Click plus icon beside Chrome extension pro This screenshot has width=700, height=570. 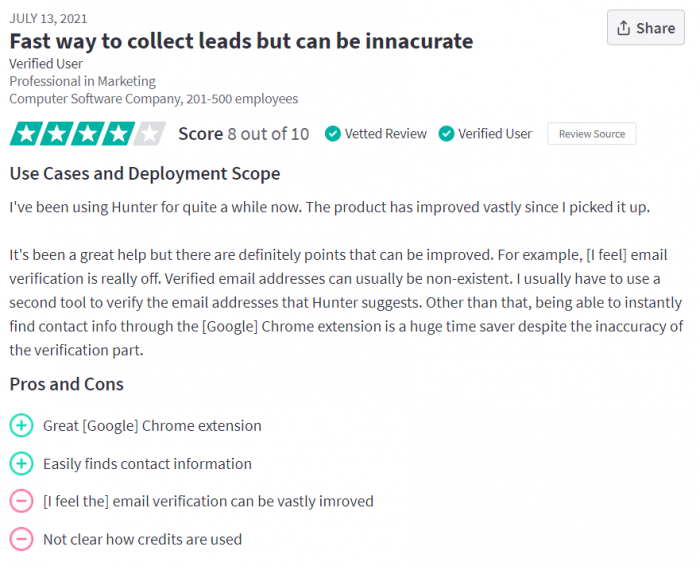[x=21, y=426]
